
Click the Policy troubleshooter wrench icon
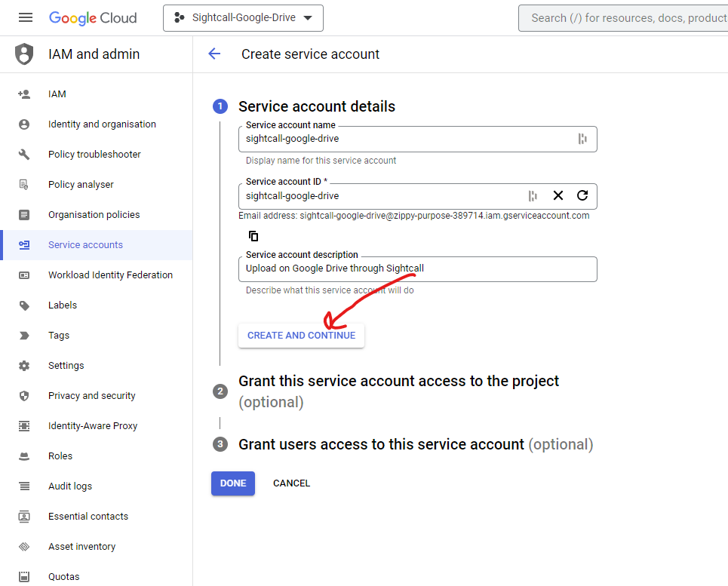(24, 155)
